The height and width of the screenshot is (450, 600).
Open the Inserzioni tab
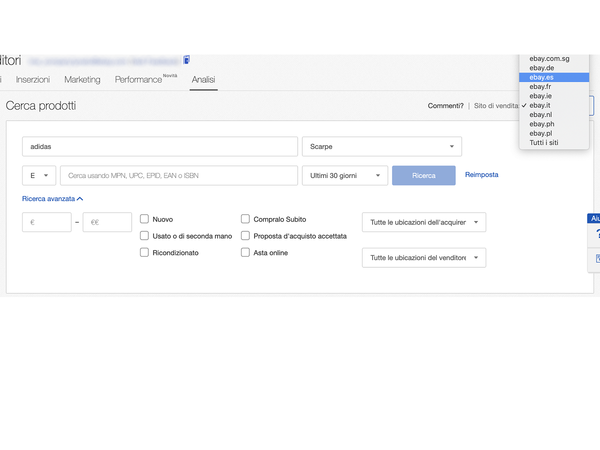33,80
